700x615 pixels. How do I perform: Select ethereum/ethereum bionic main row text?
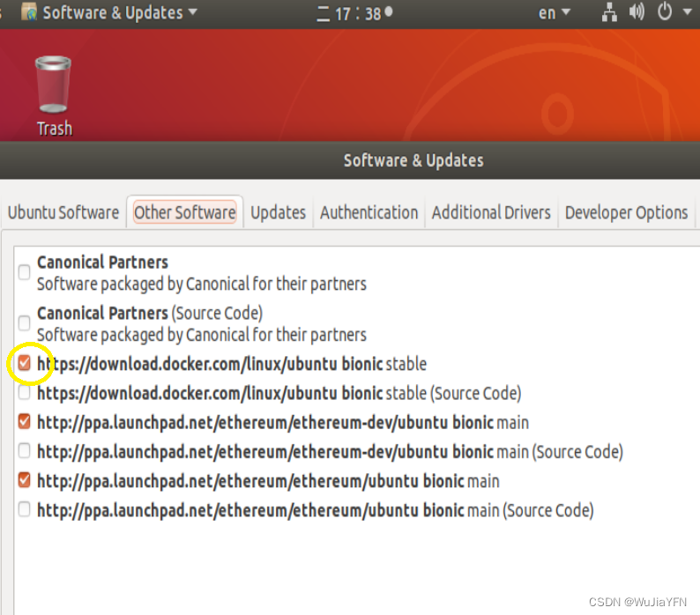[268, 482]
